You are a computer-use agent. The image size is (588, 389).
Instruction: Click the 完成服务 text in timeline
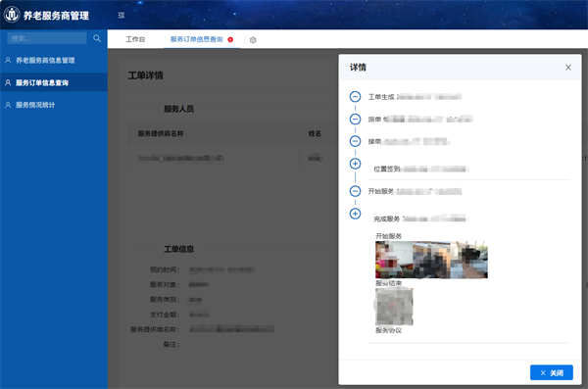[x=387, y=219]
